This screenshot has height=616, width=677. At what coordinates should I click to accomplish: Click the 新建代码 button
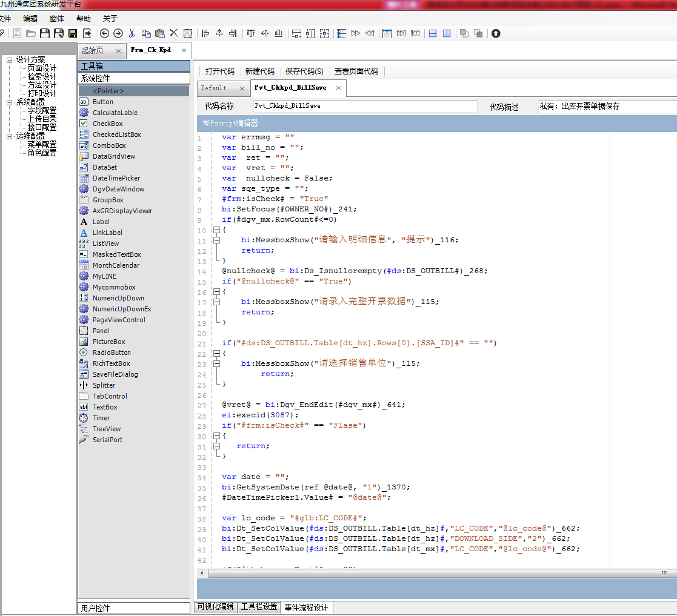pyautogui.click(x=259, y=71)
